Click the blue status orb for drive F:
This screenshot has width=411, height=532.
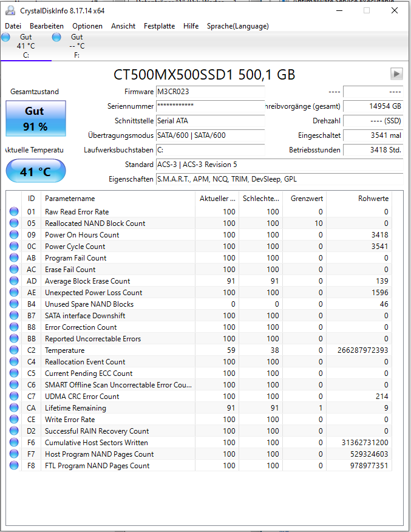(56, 37)
